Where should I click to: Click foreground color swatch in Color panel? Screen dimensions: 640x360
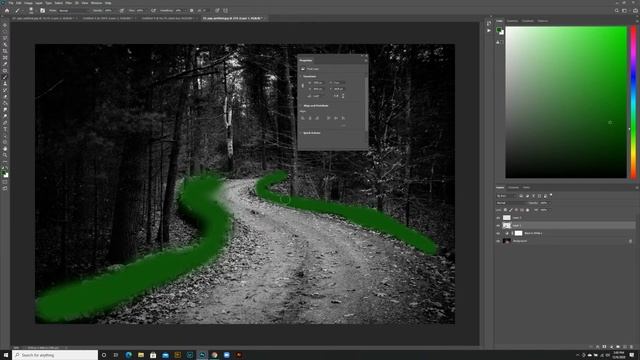click(499, 30)
